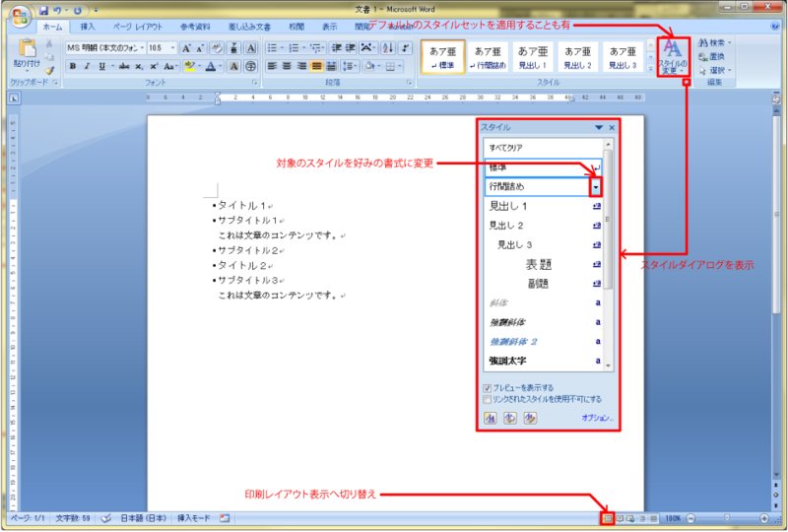
Task: Increase the paragraph indent
Action: 351,48
